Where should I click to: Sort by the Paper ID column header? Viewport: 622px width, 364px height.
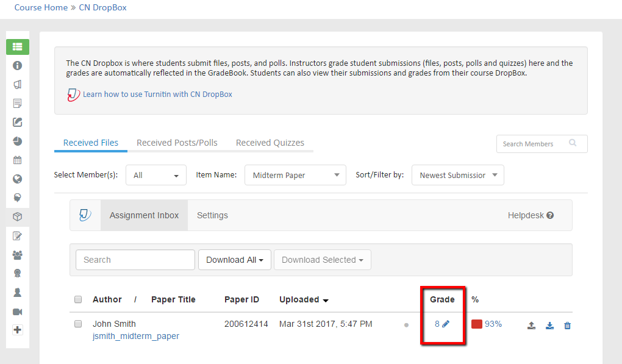pos(241,299)
